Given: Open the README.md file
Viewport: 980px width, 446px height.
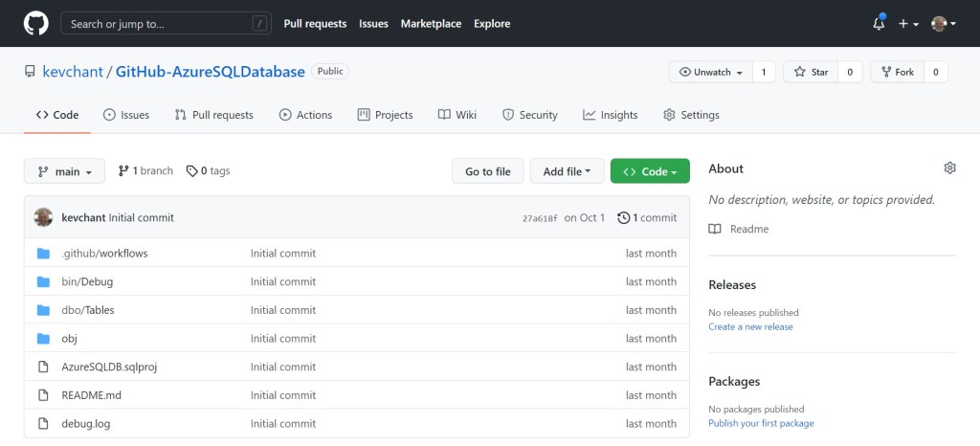Looking at the screenshot, I should point(91,395).
